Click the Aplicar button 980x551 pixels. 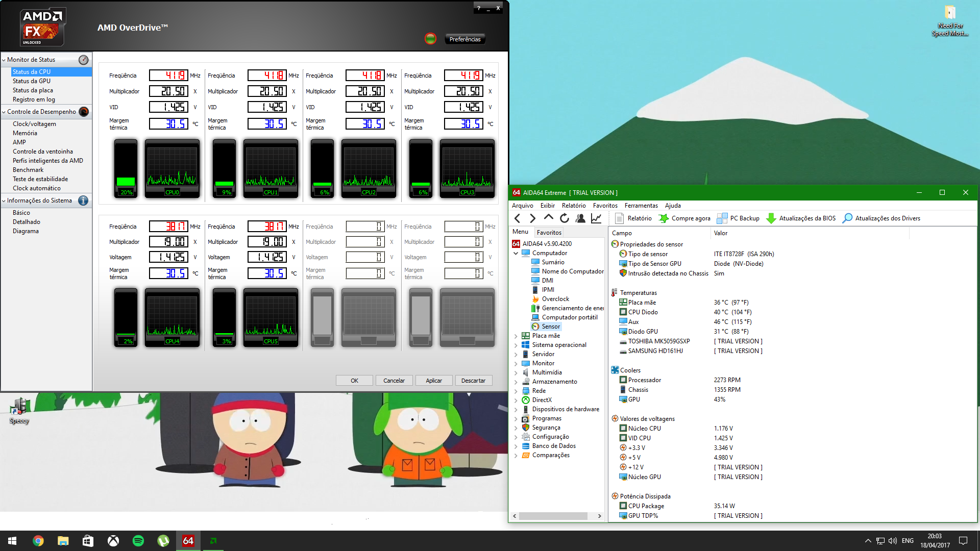[434, 381]
